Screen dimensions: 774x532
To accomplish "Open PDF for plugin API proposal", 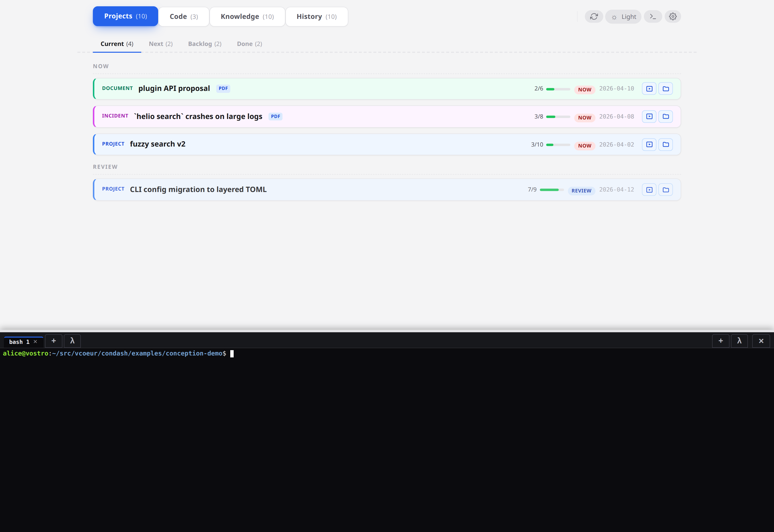I will tap(223, 88).
